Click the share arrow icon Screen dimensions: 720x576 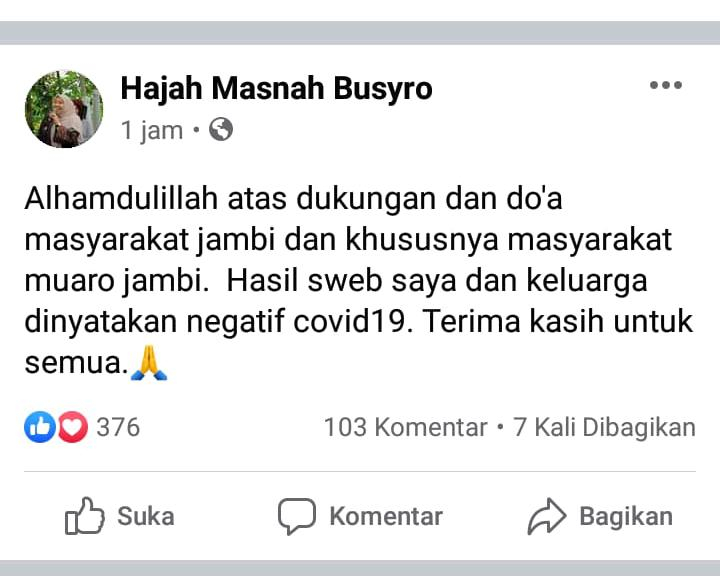[546, 516]
